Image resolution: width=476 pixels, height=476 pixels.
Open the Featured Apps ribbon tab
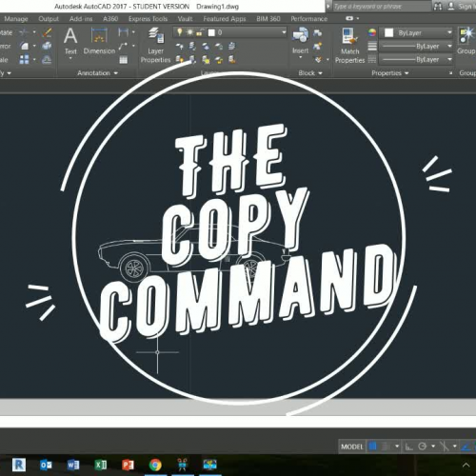[225, 19]
